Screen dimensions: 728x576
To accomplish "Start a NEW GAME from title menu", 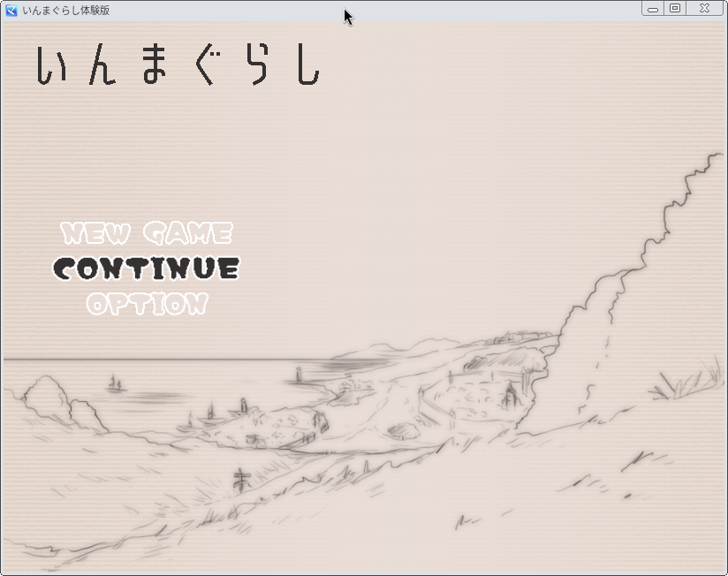I will coord(147,233).
